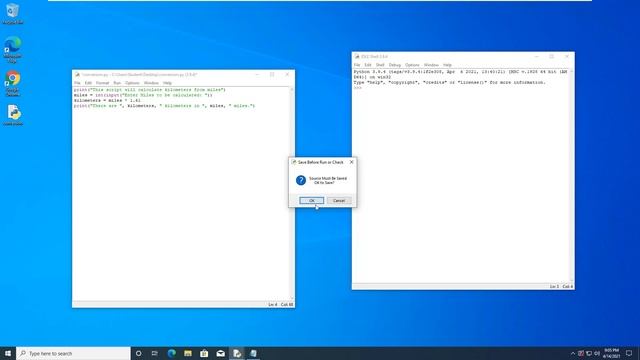Click the Shell window vertical scrollbar
The image size is (640, 360).
click(571, 176)
